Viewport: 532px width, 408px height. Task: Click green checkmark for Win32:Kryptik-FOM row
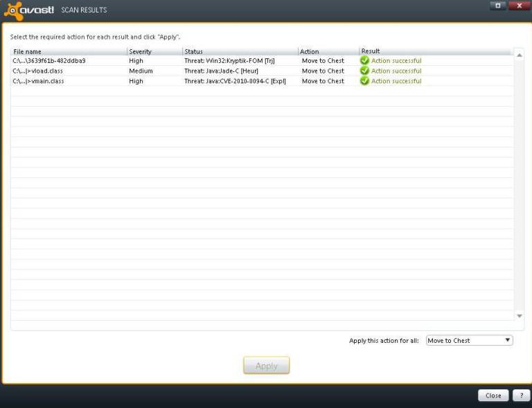click(x=365, y=60)
